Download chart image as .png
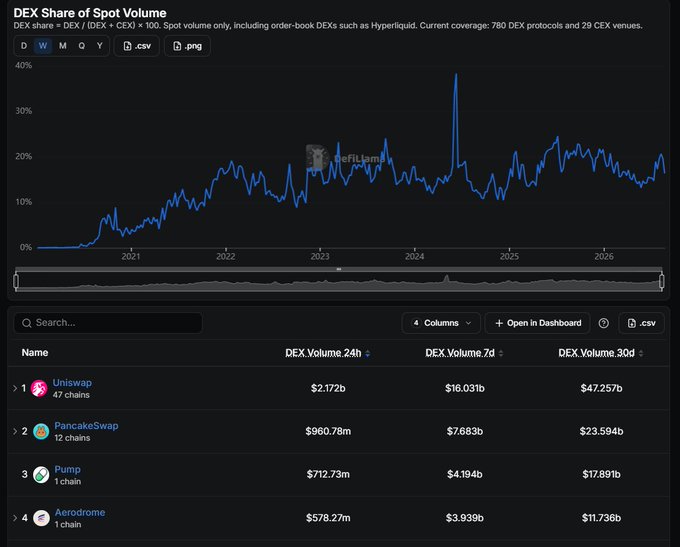Screen dimensions: 680x547 coord(187,46)
